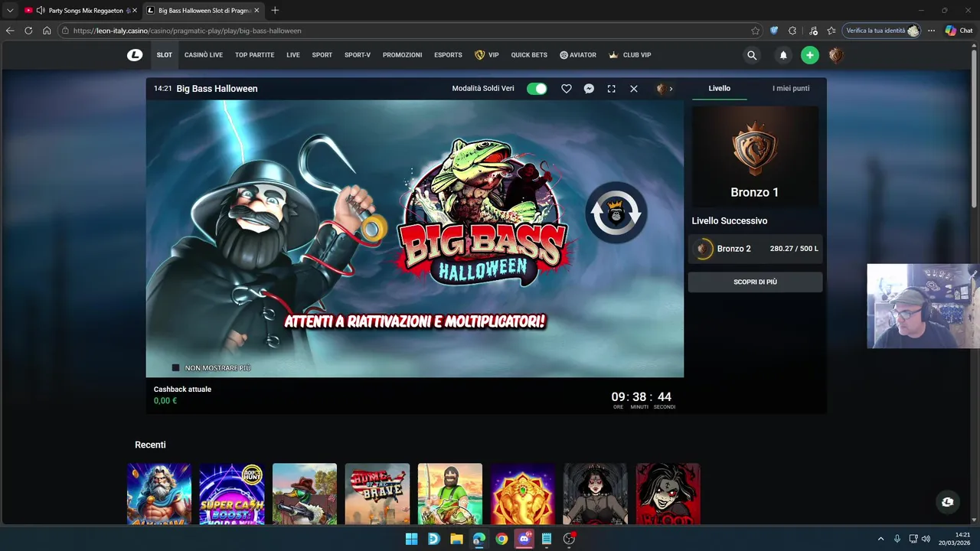Open the live support chat bubble
Image resolution: width=980 pixels, height=551 pixels.
pyautogui.click(x=948, y=502)
